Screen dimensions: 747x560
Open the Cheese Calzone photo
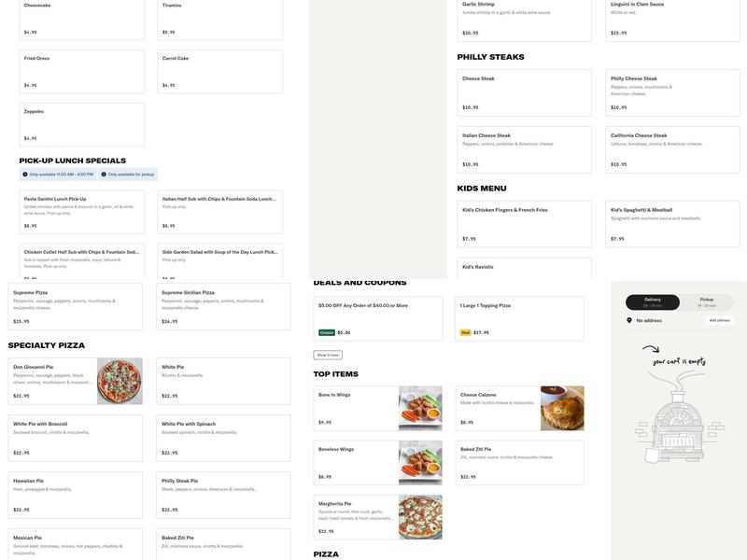[x=562, y=408]
